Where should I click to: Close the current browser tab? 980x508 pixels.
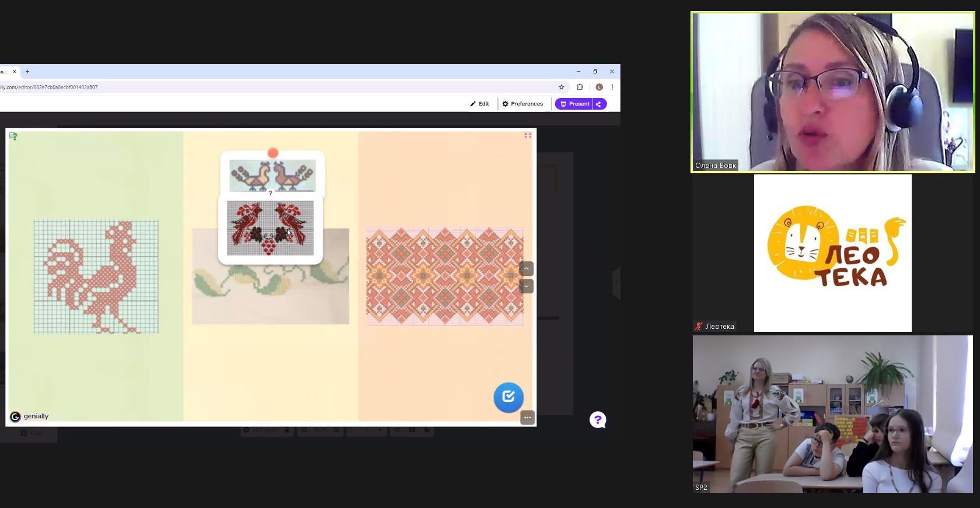(15, 72)
